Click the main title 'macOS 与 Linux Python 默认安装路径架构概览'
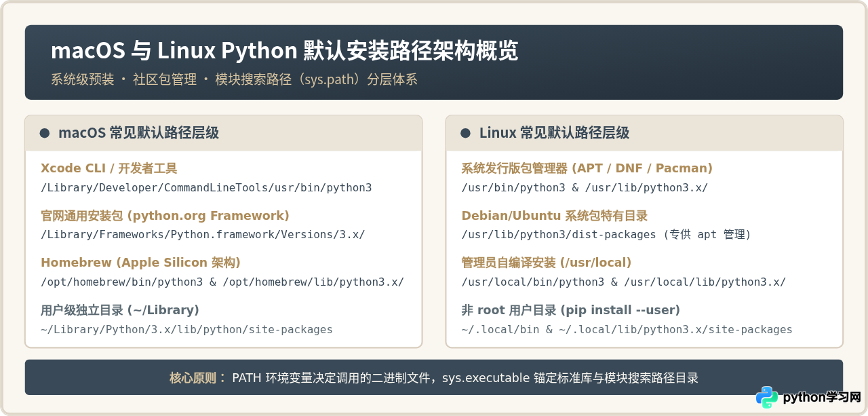The image size is (868, 416). point(285,51)
